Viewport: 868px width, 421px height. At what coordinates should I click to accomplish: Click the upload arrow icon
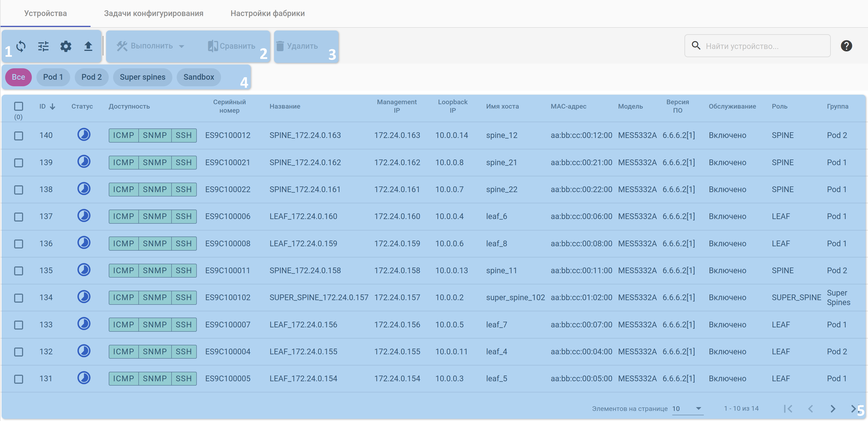click(x=88, y=46)
